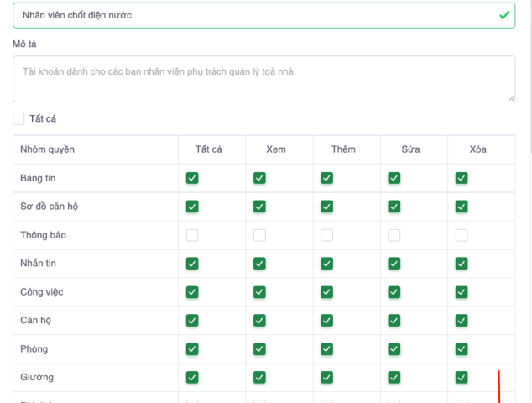Enable 'Xem' permission for Thông báo
The height and width of the screenshot is (403, 532).
point(259,235)
